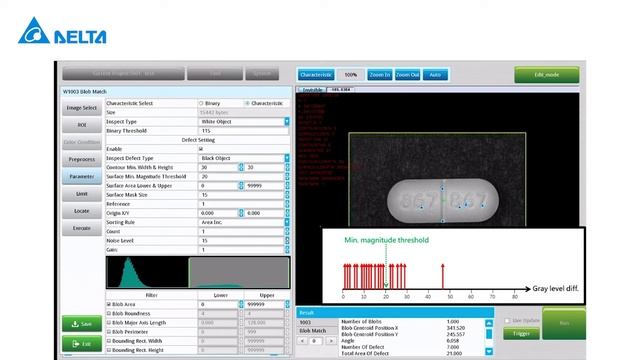The image size is (640, 360).
Task: Open the Locate step in sidebar
Action: [x=82, y=211]
